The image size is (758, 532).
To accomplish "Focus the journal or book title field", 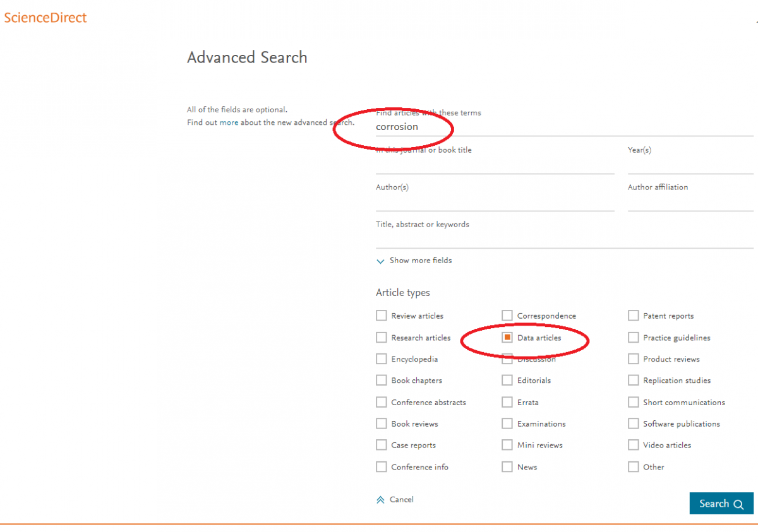I will pos(495,165).
